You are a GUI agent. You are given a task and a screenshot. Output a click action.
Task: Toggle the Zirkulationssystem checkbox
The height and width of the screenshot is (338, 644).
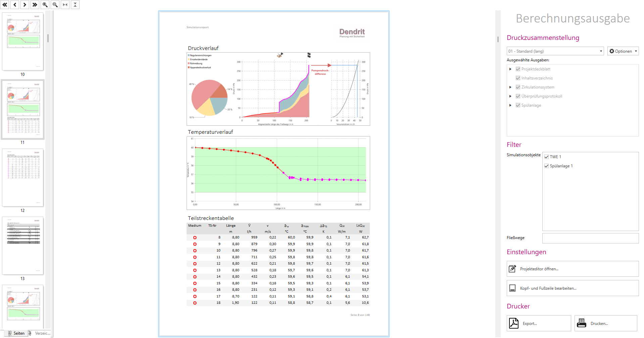point(518,87)
